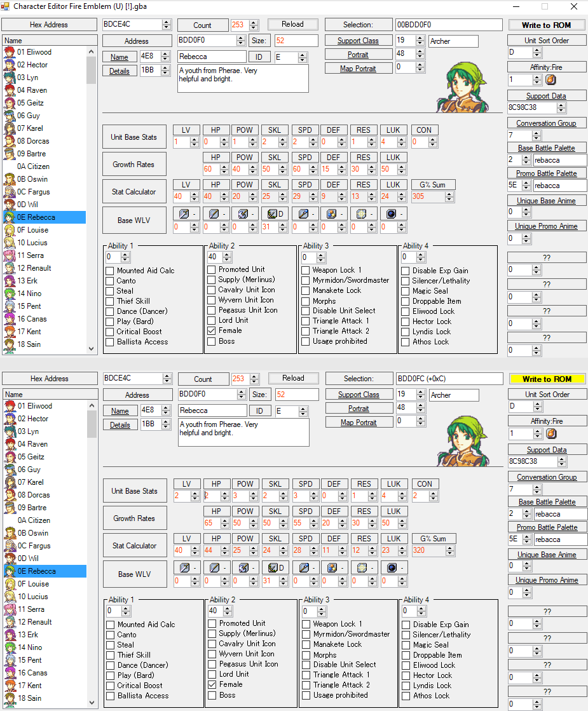
Task: Click the dark magic icon in top panel
Action: (391, 213)
